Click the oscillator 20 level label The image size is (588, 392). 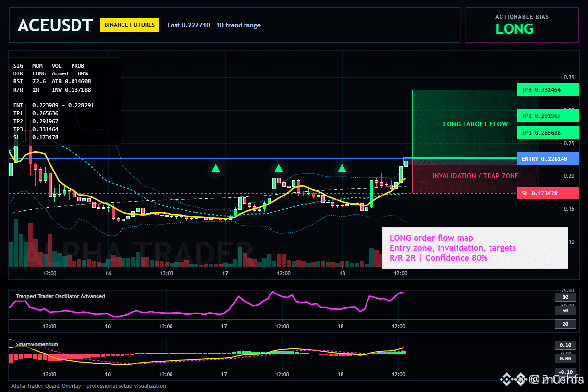click(565, 324)
